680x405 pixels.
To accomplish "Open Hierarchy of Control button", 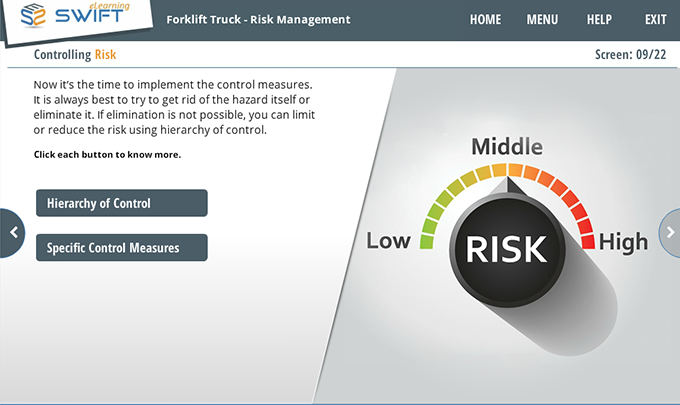I will [121, 203].
